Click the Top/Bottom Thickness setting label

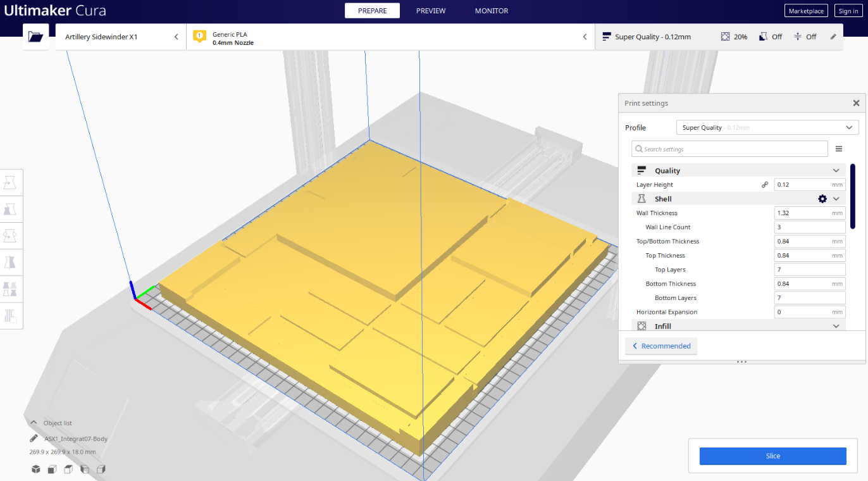coord(667,241)
